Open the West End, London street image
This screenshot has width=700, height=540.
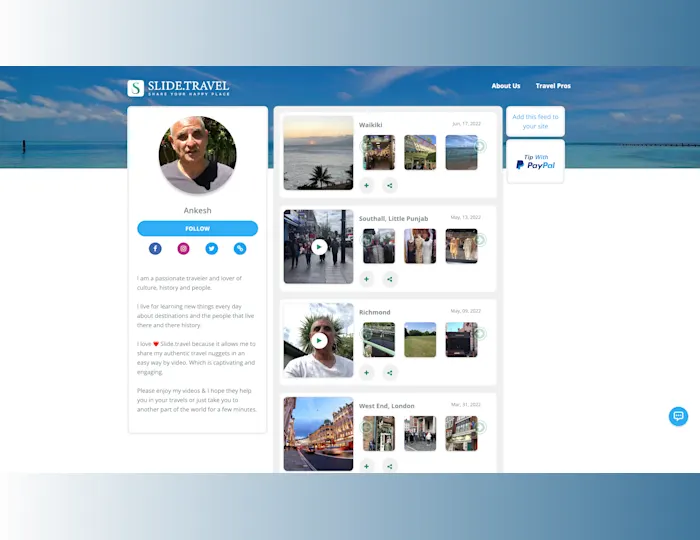(318, 434)
